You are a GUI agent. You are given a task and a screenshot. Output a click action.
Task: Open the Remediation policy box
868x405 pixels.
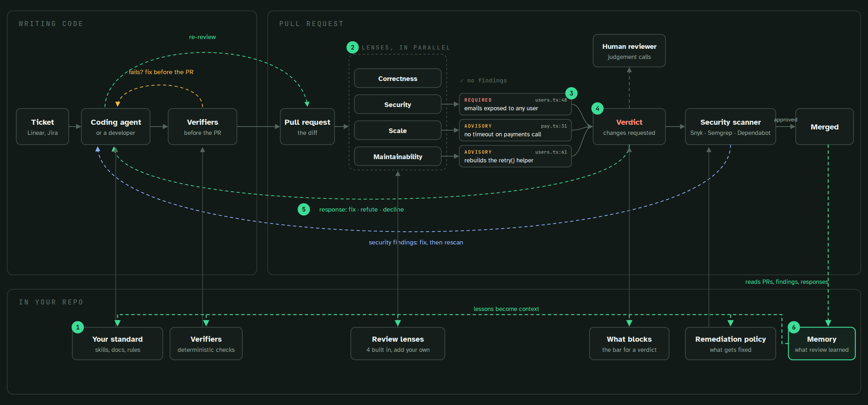731,344
